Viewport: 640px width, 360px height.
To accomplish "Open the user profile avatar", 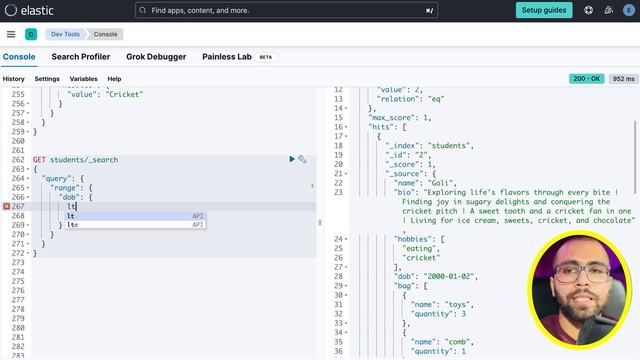I will tap(629, 10).
